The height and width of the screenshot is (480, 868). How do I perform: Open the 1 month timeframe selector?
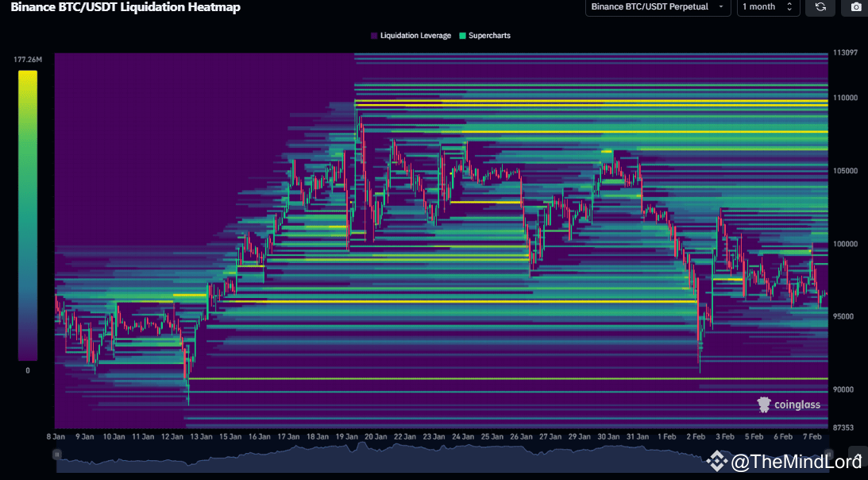(762, 7)
